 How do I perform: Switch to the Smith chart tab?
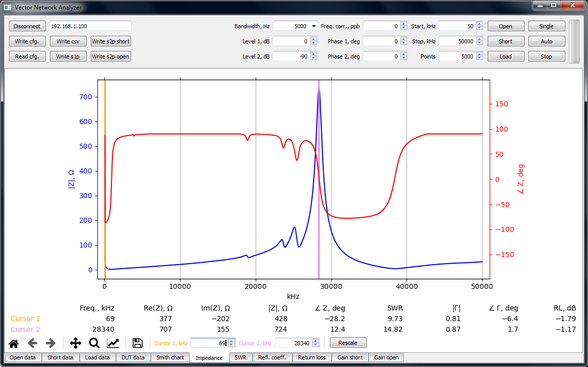(170, 357)
